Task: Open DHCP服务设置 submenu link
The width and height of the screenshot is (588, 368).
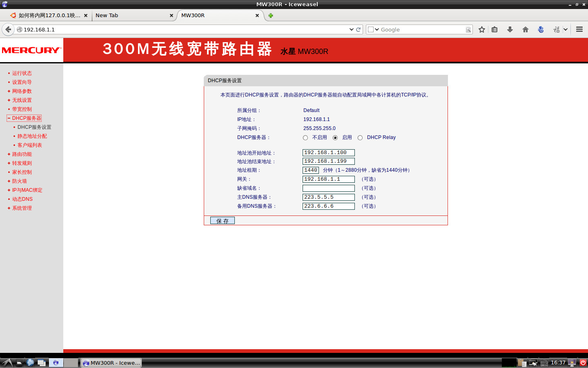Action: [34, 127]
